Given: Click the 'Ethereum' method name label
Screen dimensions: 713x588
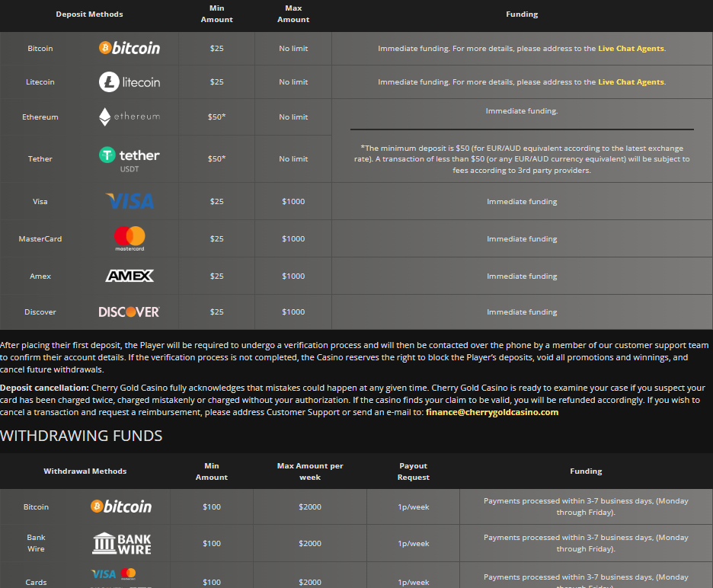Looking at the screenshot, I should [40, 117].
